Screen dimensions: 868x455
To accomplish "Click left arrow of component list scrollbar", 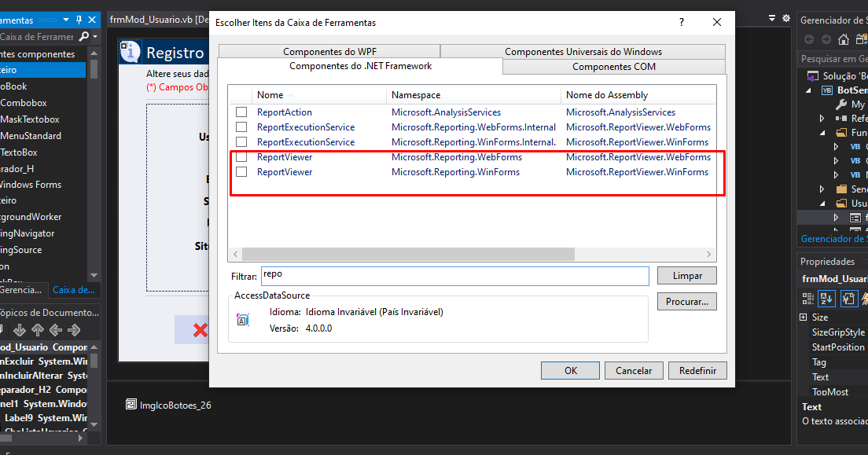I will (x=236, y=254).
